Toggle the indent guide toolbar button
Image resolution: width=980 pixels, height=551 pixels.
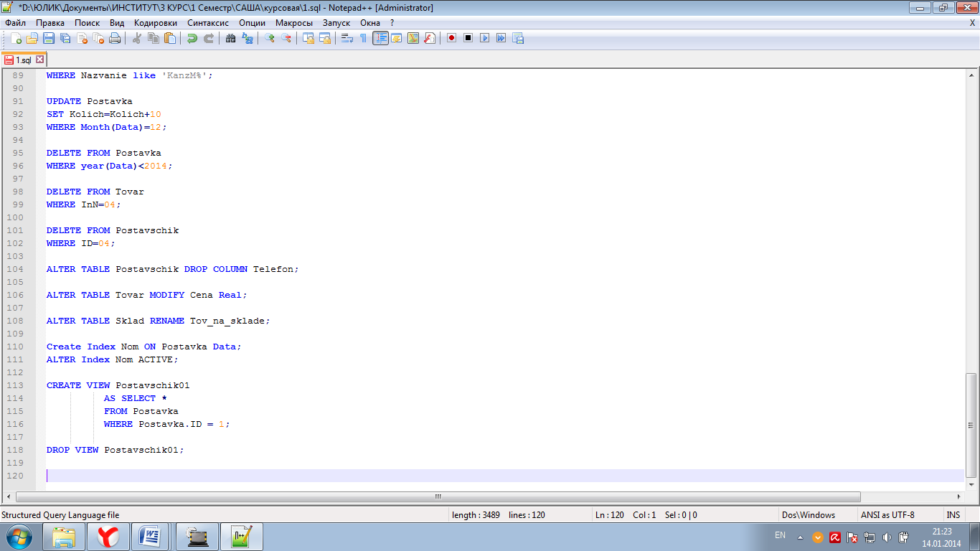[380, 38]
